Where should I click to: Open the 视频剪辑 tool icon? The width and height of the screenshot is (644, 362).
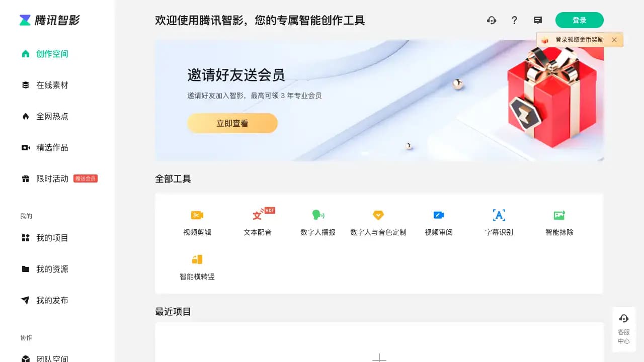tap(197, 215)
